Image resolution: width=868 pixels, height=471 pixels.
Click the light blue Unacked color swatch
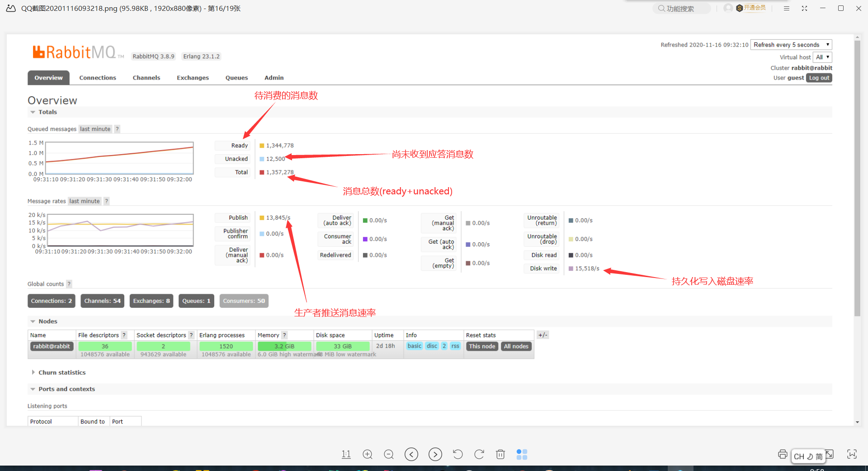(x=262, y=159)
